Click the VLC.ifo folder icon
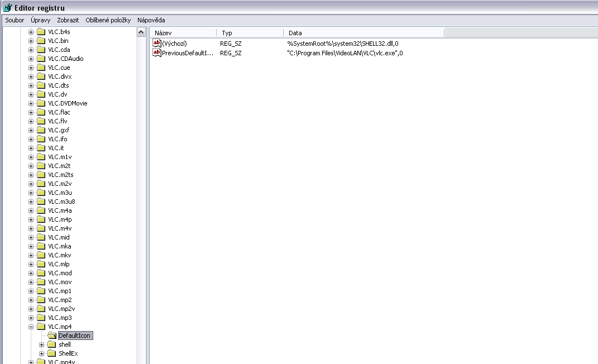598x364 pixels. click(x=41, y=139)
